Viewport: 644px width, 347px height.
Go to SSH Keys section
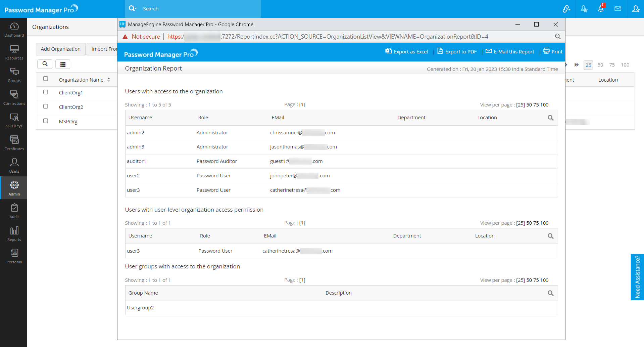tap(14, 120)
